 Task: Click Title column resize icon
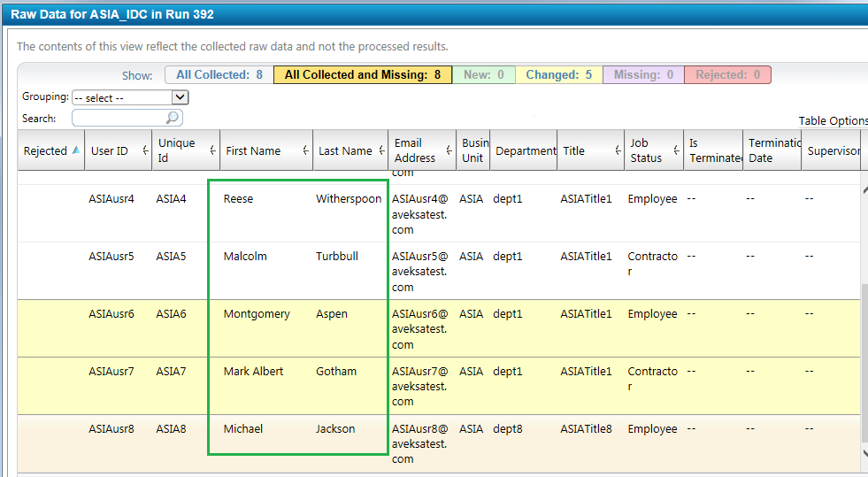pos(617,151)
